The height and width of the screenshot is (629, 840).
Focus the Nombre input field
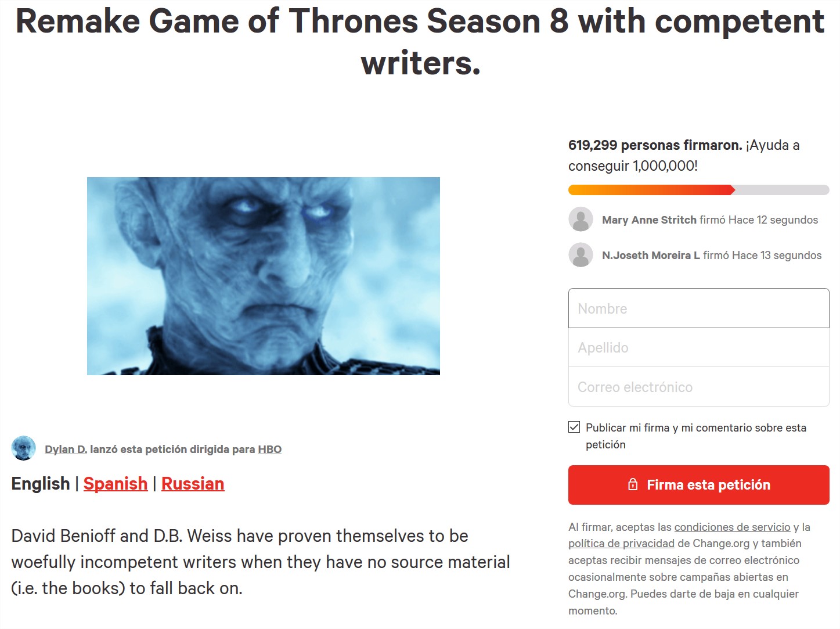point(698,308)
